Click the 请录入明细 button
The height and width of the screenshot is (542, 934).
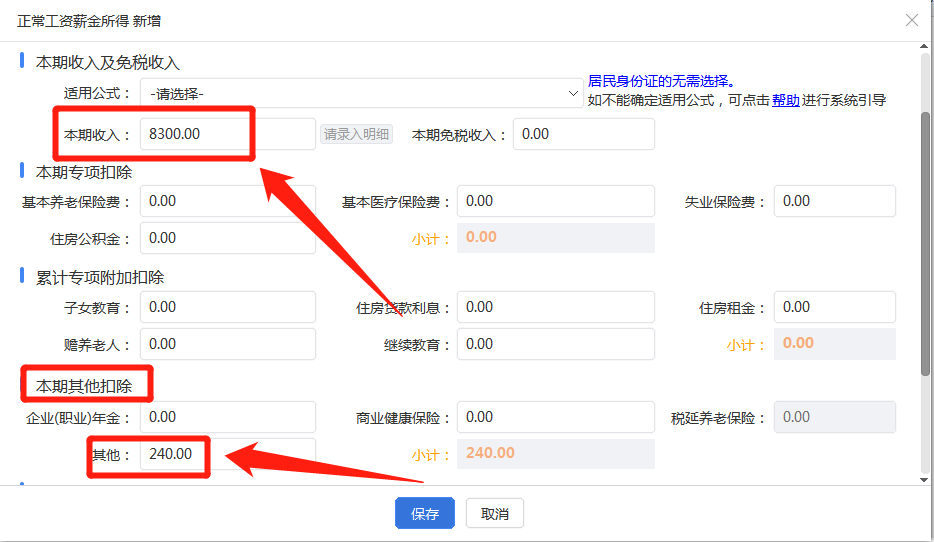coord(356,134)
